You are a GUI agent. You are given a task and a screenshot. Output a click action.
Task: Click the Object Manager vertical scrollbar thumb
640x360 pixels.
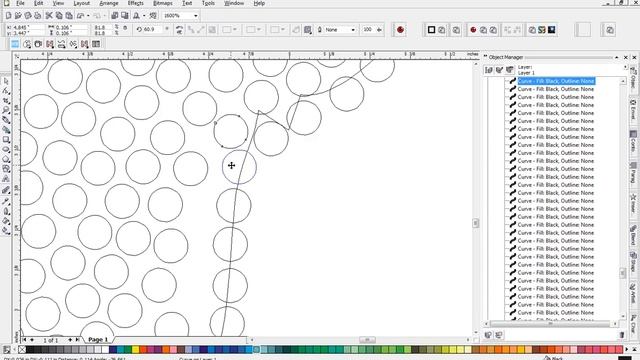click(x=623, y=273)
